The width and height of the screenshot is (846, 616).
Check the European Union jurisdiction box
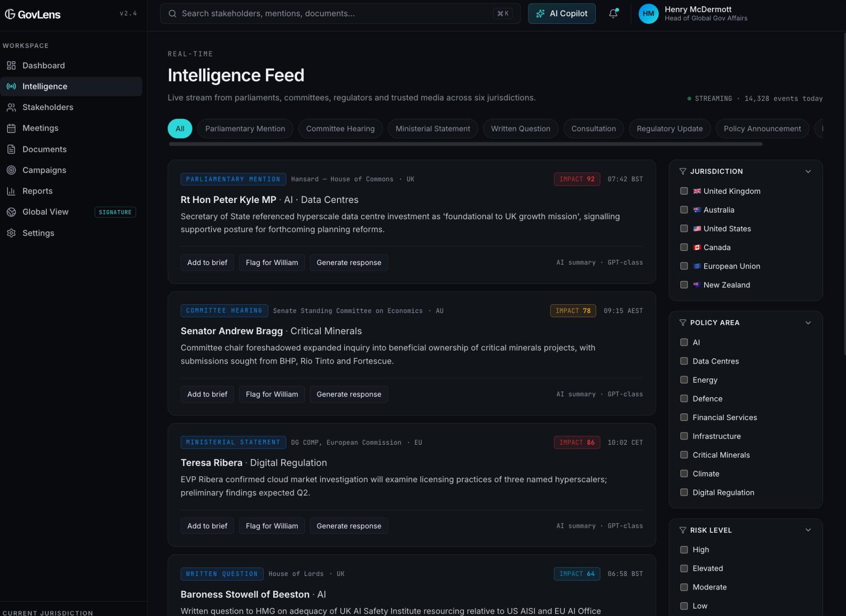click(x=684, y=266)
